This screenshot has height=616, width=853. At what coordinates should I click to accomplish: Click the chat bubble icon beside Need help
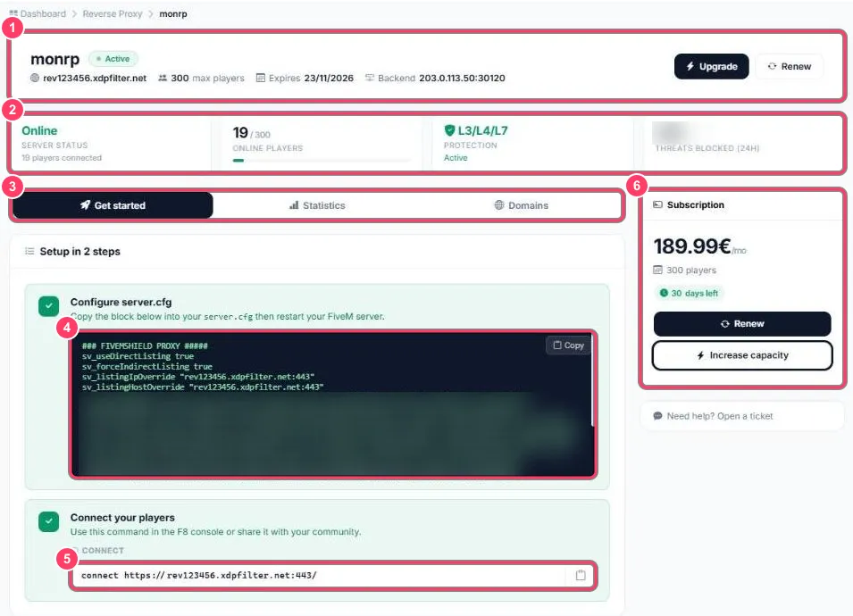tap(657, 416)
